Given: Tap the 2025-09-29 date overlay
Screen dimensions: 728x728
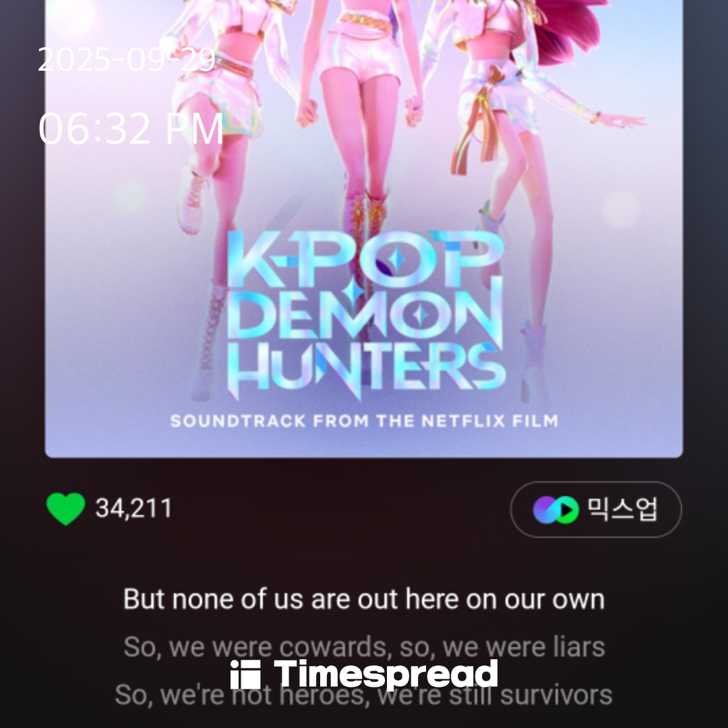Looking at the screenshot, I should tap(126, 59).
